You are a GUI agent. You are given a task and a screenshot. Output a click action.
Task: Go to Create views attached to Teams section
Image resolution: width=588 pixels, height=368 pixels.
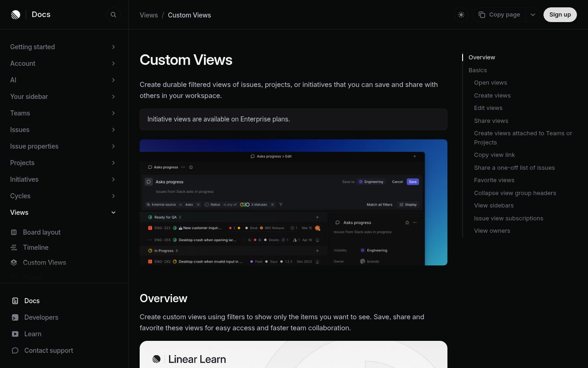(523, 138)
